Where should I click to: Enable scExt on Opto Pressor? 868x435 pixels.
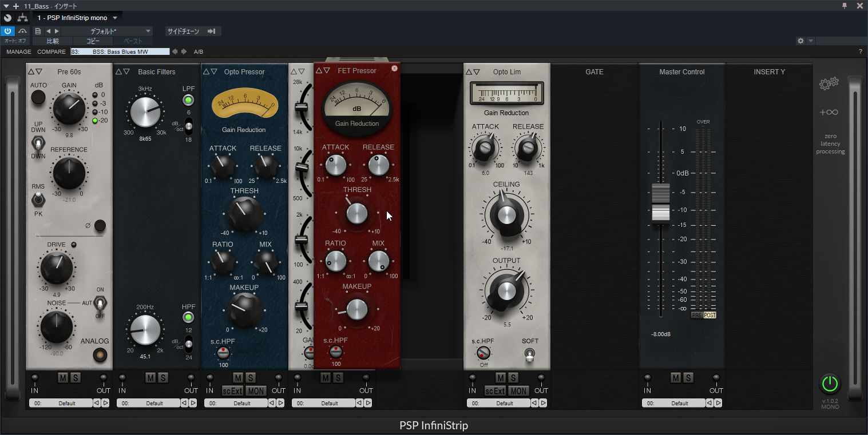(233, 391)
